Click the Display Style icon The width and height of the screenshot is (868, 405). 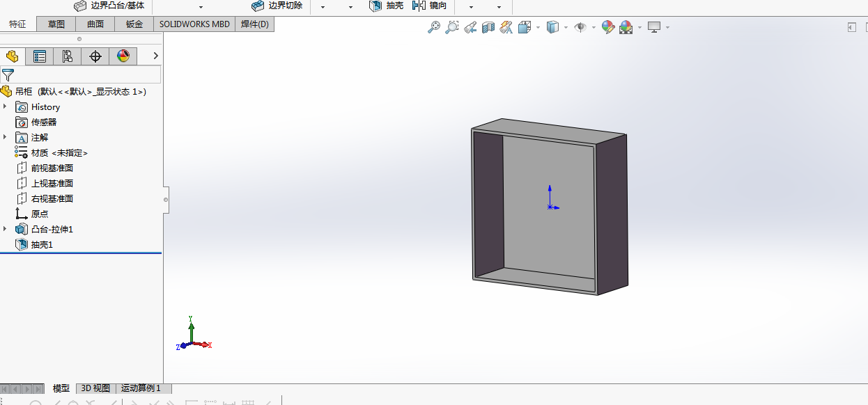point(552,27)
